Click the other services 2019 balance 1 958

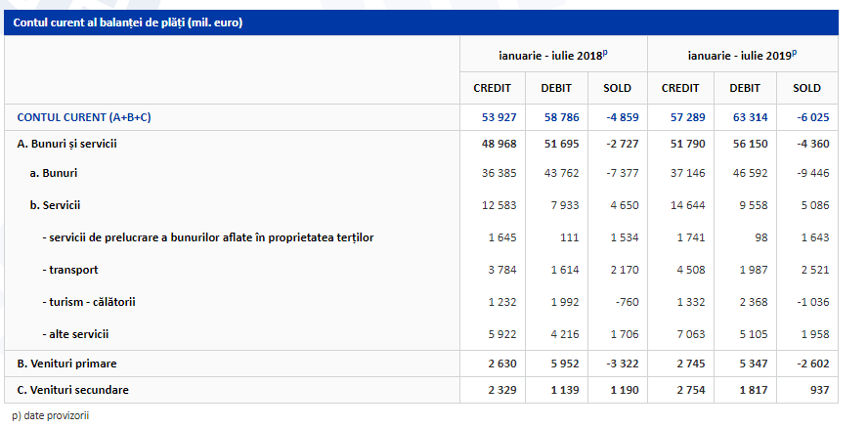(x=815, y=334)
